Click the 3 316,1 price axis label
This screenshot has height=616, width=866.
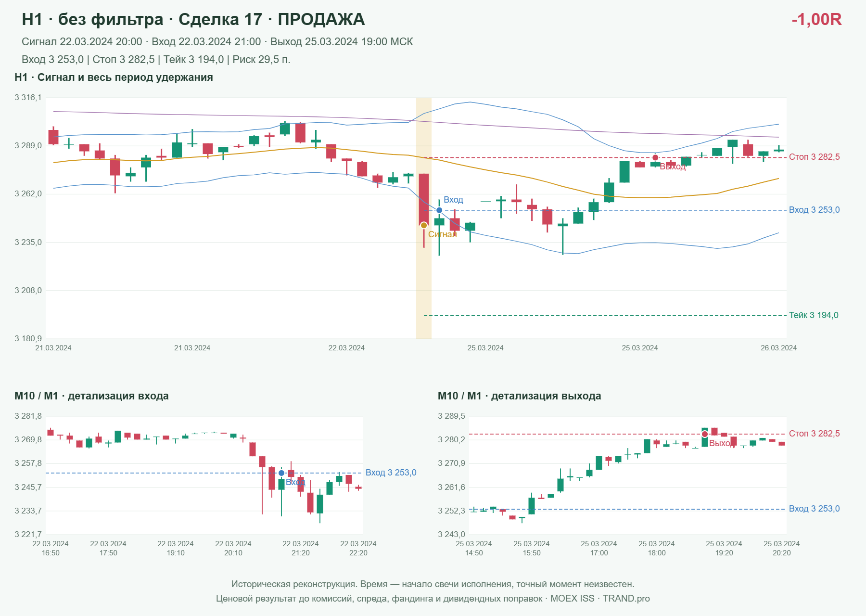[x=28, y=98]
